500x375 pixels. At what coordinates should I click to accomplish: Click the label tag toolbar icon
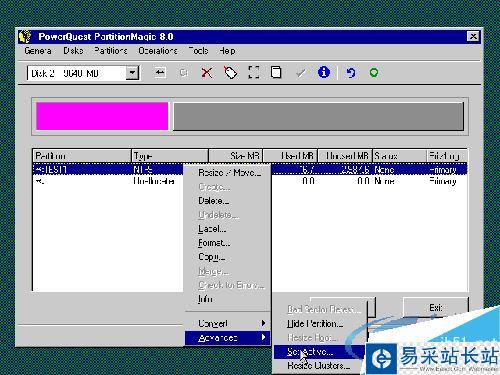click(x=230, y=72)
